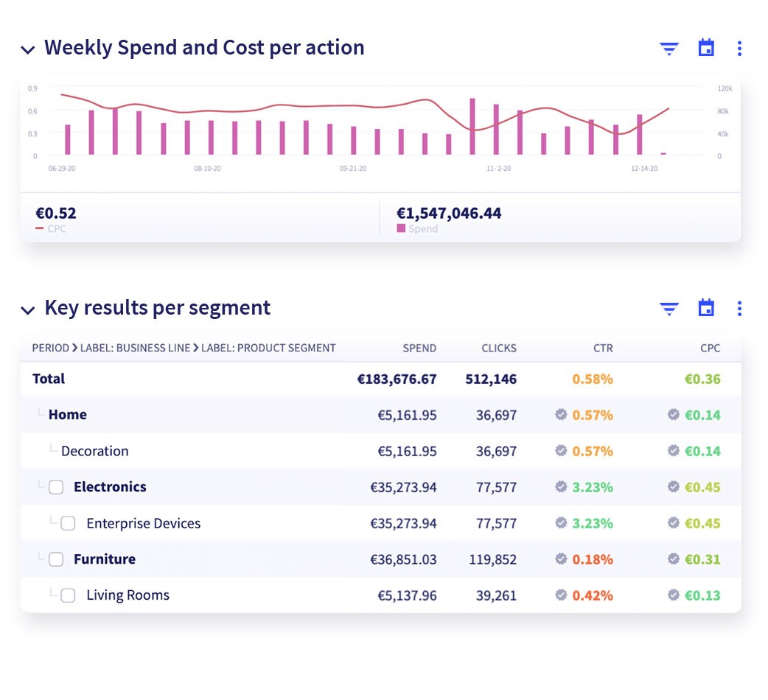Expand the Home business line row

pyautogui.click(x=68, y=415)
